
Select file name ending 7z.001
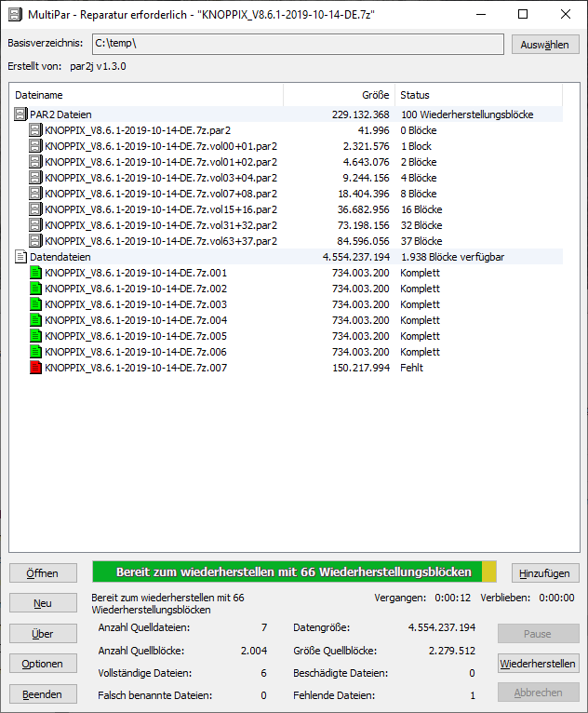pos(136,273)
